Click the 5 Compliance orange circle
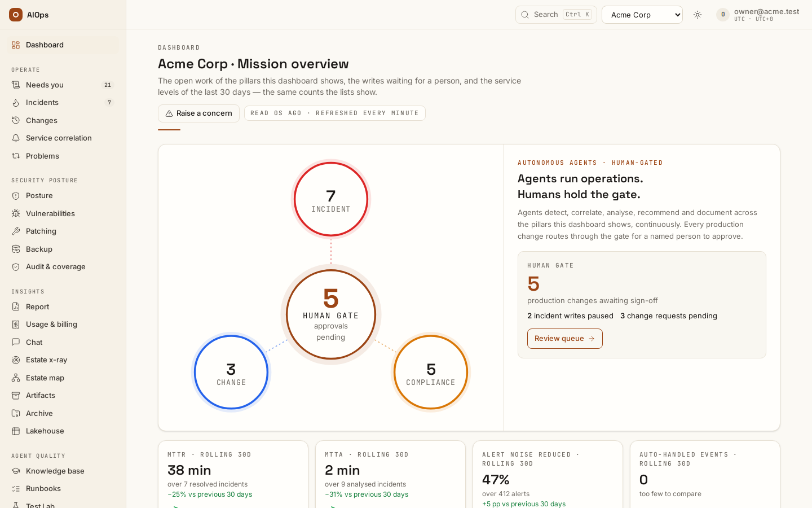The height and width of the screenshot is (508, 812). pyautogui.click(x=431, y=373)
